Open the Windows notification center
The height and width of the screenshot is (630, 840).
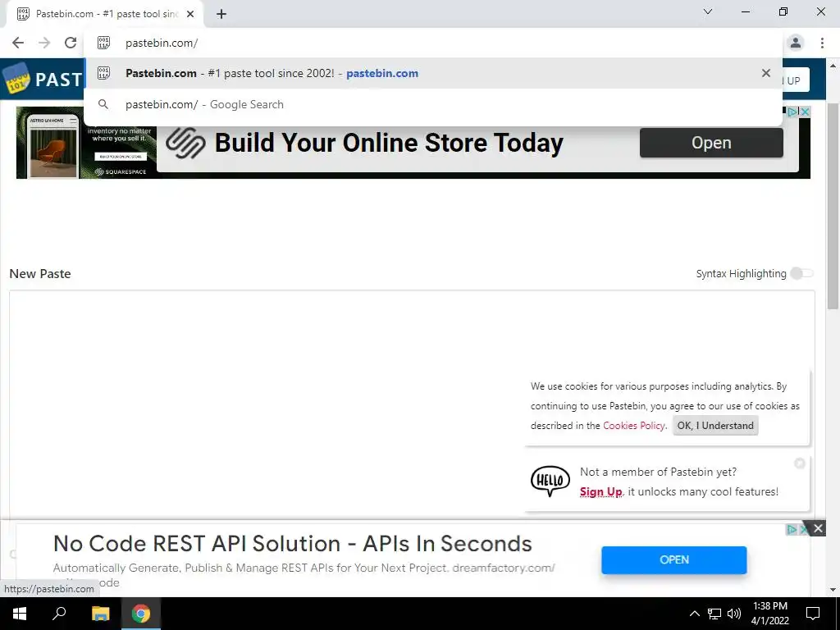click(x=813, y=614)
